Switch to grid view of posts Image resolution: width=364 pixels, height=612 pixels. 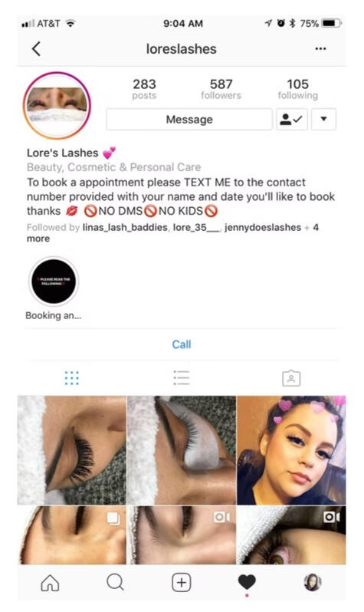(x=72, y=378)
